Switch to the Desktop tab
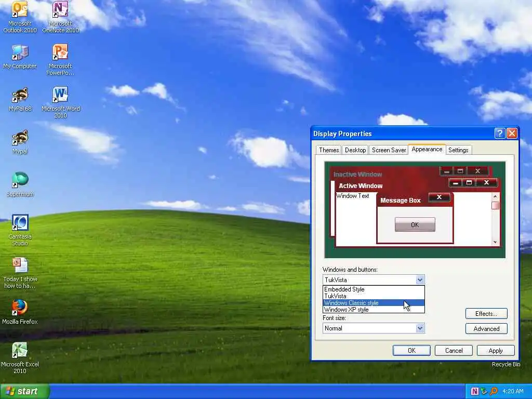This screenshot has height=399, width=532. tap(355, 150)
